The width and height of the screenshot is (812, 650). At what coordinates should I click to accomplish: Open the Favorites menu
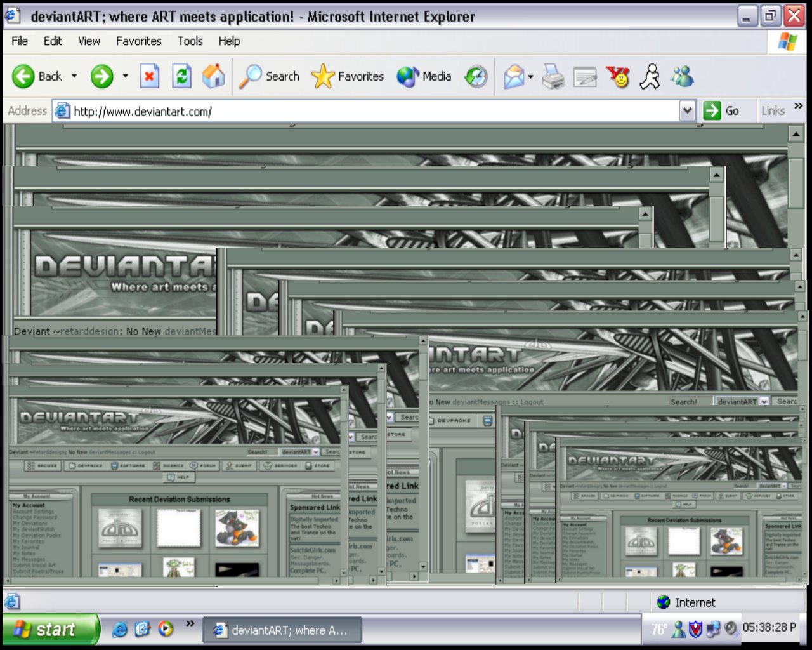point(138,41)
